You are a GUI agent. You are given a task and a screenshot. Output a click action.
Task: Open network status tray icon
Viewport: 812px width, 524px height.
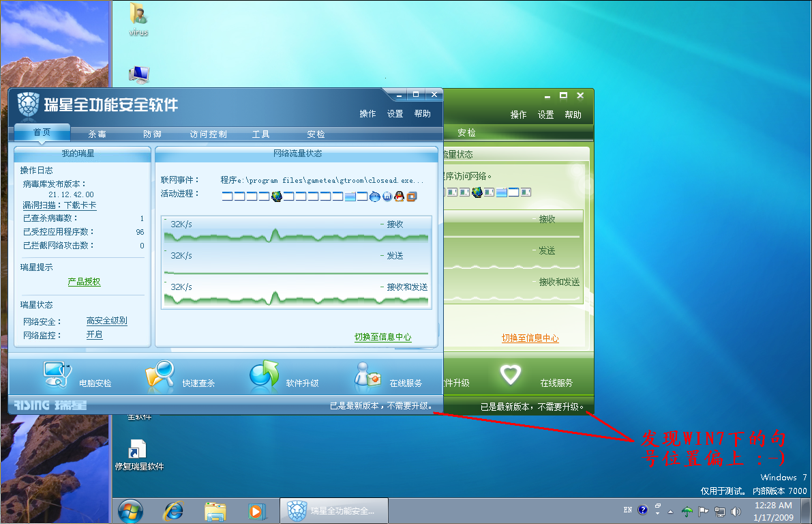pos(719,512)
